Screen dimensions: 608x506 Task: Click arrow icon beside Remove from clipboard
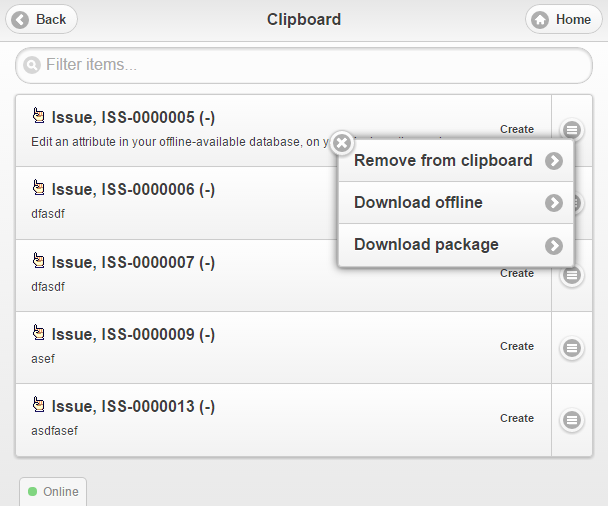(554, 161)
